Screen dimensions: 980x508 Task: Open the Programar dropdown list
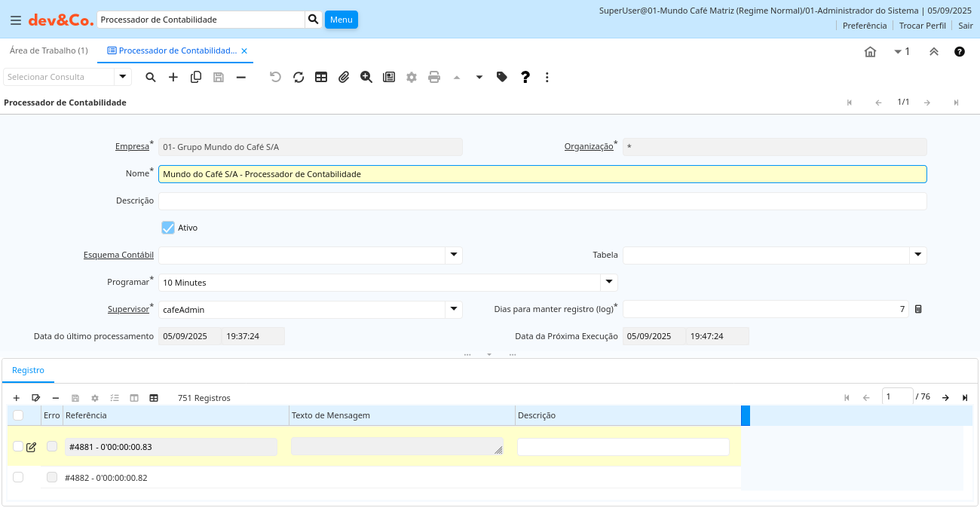coord(608,282)
